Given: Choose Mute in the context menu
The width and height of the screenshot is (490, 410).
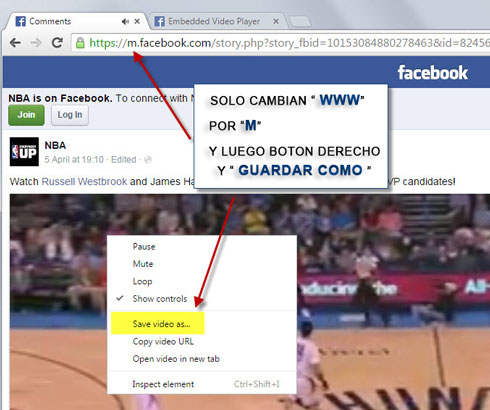Looking at the screenshot, I should point(202,264).
